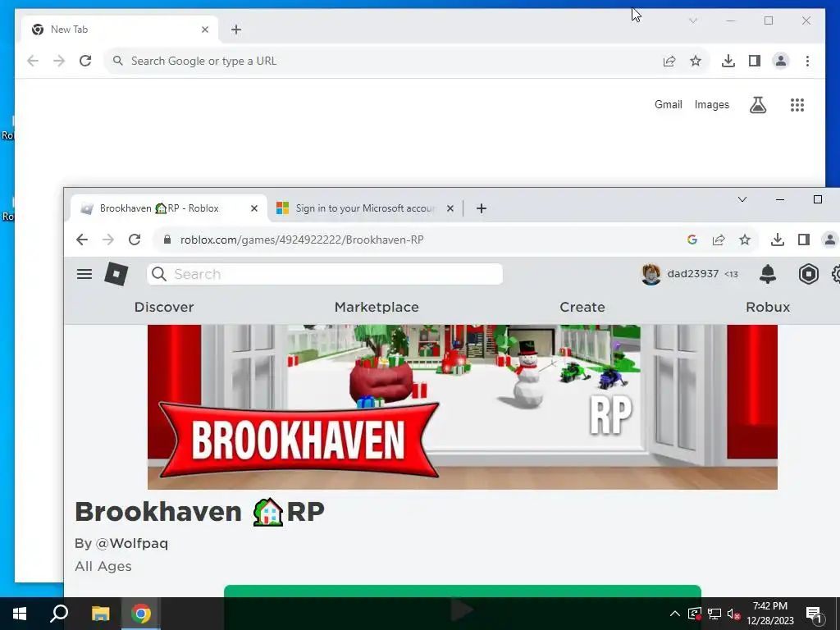
Task: Close the New Tab tab
Action: coord(204,30)
